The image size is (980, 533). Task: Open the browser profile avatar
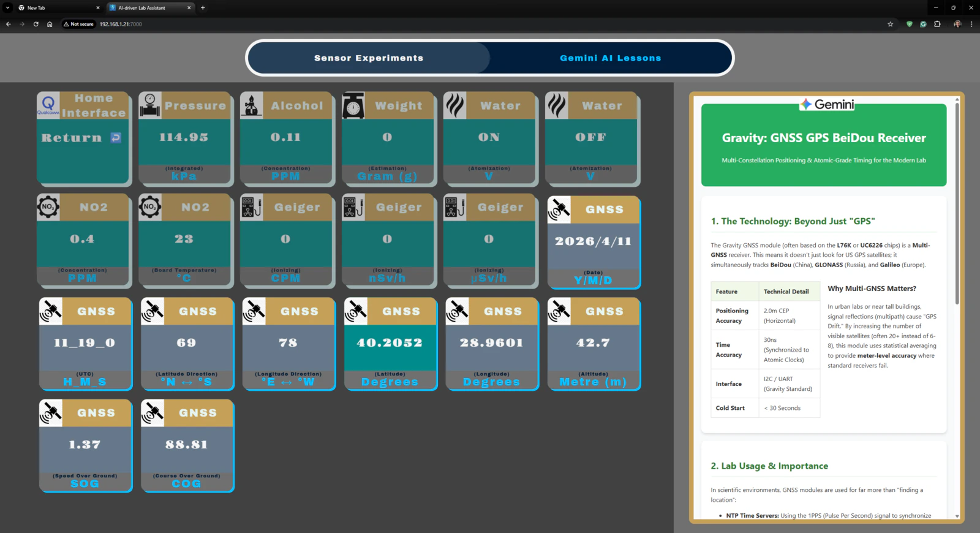pyautogui.click(x=957, y=25)
